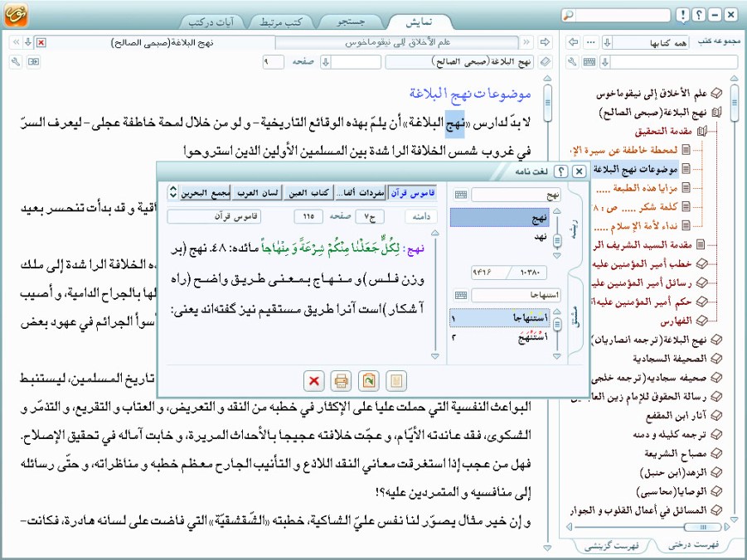Open help with the main window question mark icon
Viewport: 747px width, 560px height.
698,15
